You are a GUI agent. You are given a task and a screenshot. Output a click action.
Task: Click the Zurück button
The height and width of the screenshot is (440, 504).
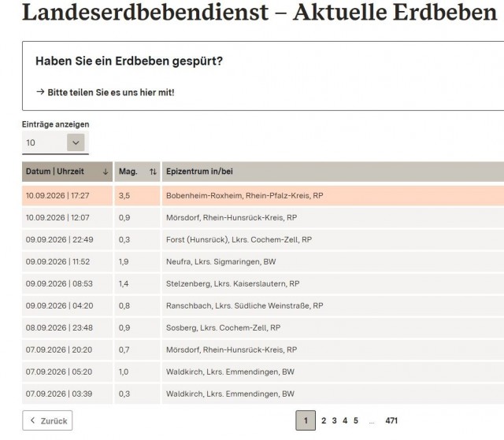click(x=47, y=420)
